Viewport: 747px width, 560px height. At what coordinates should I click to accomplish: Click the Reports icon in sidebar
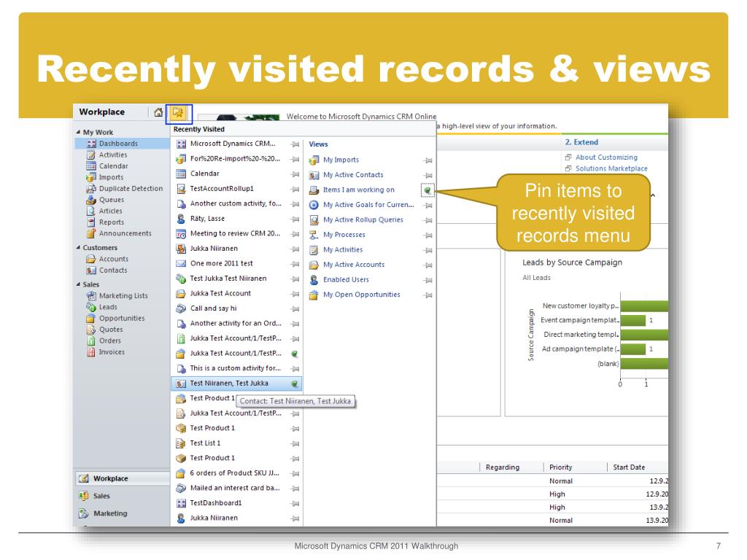91,222
